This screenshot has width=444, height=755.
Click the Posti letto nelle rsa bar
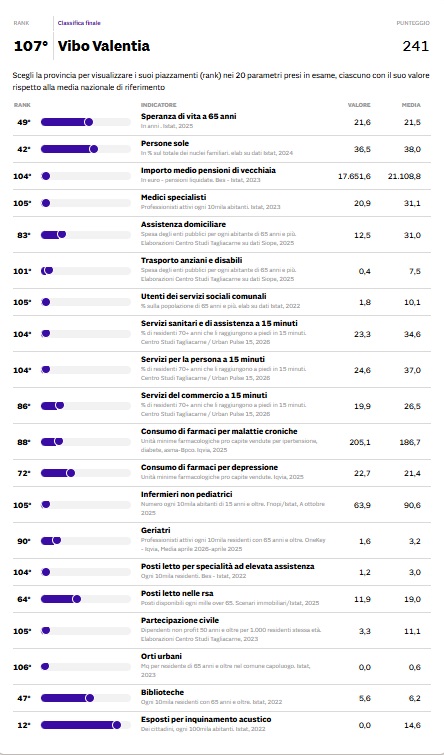[86, 599]
